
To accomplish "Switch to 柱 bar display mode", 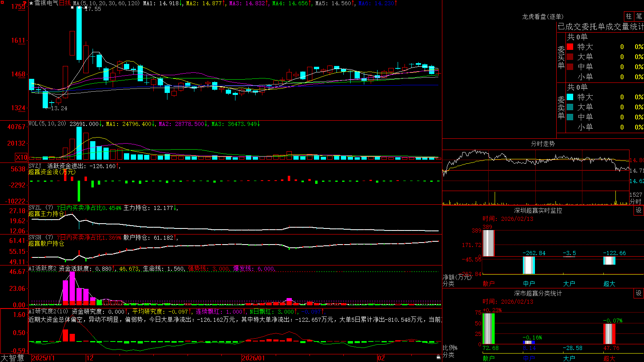I will (629, 16).
